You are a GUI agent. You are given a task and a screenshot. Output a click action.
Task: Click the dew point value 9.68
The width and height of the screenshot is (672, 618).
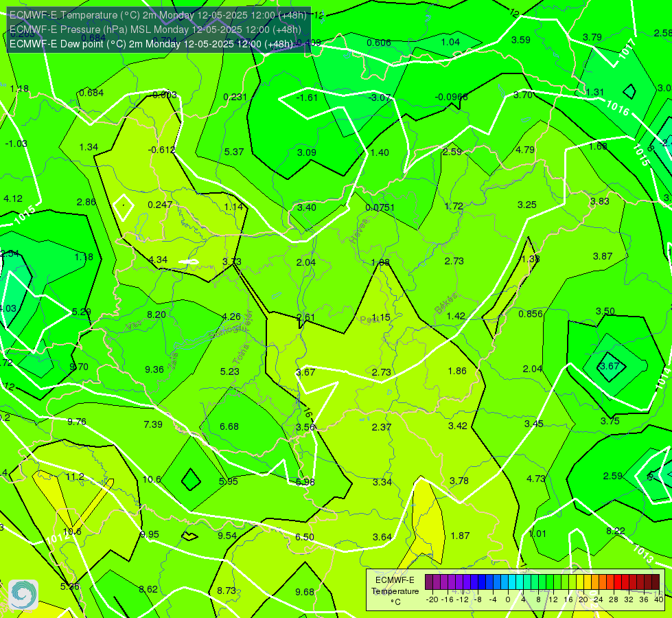point(305,592)
